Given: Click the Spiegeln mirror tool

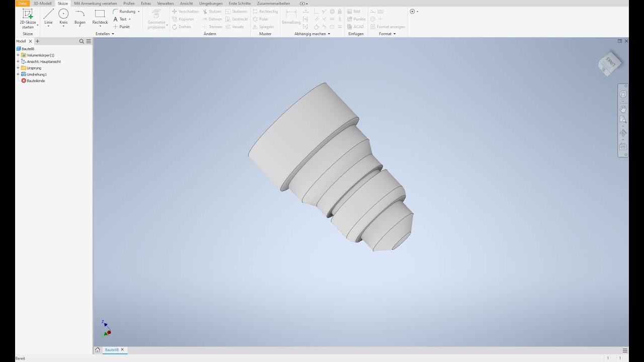Looking at the screenshot, I should coord(263,27).
